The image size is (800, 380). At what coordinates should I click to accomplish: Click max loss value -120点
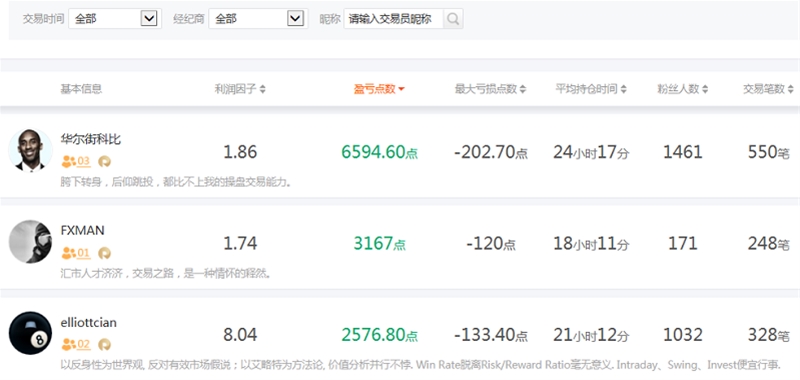pyautogui.click(x=491, y=244)
